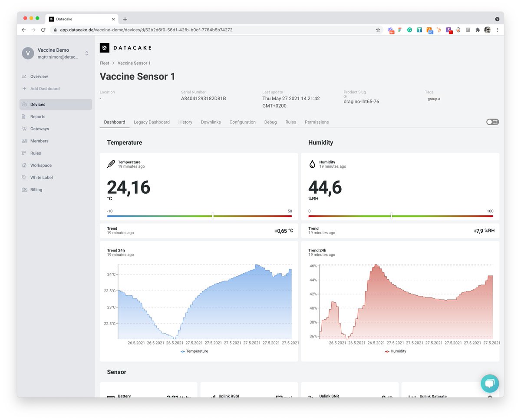Reload the page with the refresh button
Screen dimensions: 521x420
click(x=43, y=30)
